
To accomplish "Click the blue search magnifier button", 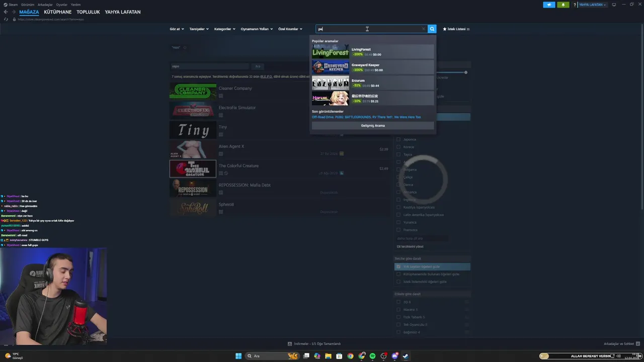I will [x=432, y=29].
